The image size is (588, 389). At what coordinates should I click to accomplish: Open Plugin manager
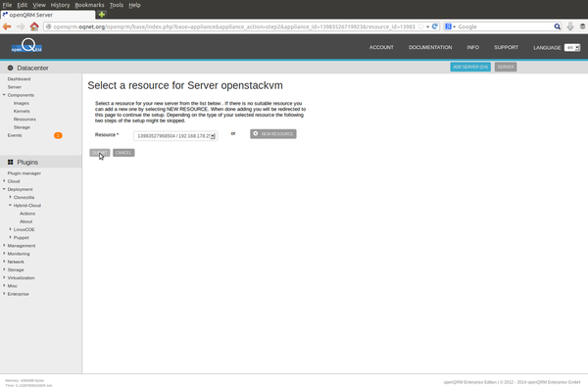[24, 173]
